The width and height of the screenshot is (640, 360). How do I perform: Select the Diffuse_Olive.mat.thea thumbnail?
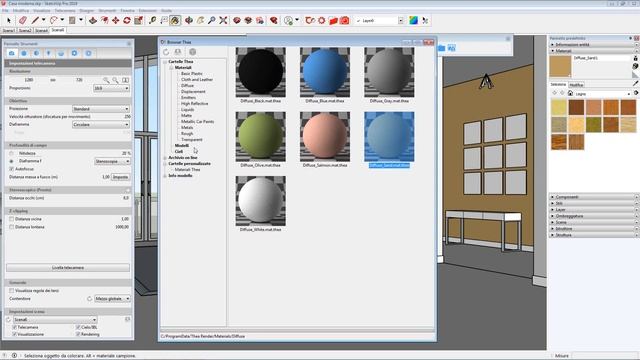pyautogui.click(x=260, y=137)
